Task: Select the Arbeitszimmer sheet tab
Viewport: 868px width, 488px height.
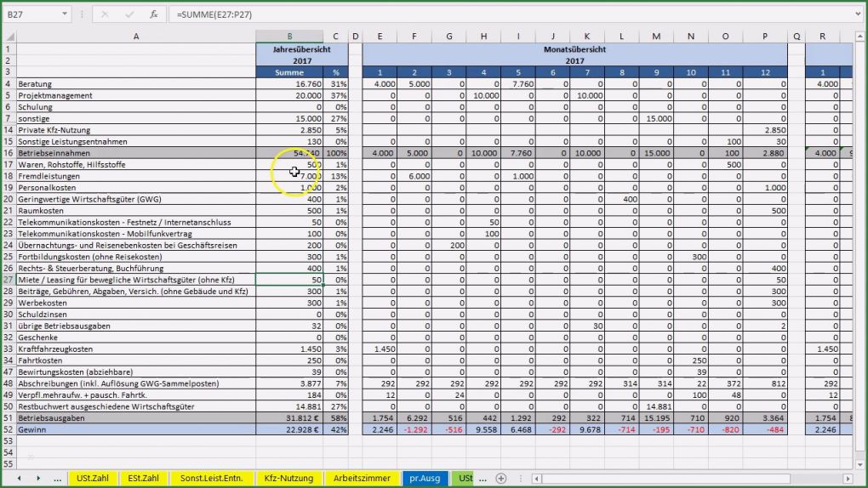Action: [x=363, y=479]
